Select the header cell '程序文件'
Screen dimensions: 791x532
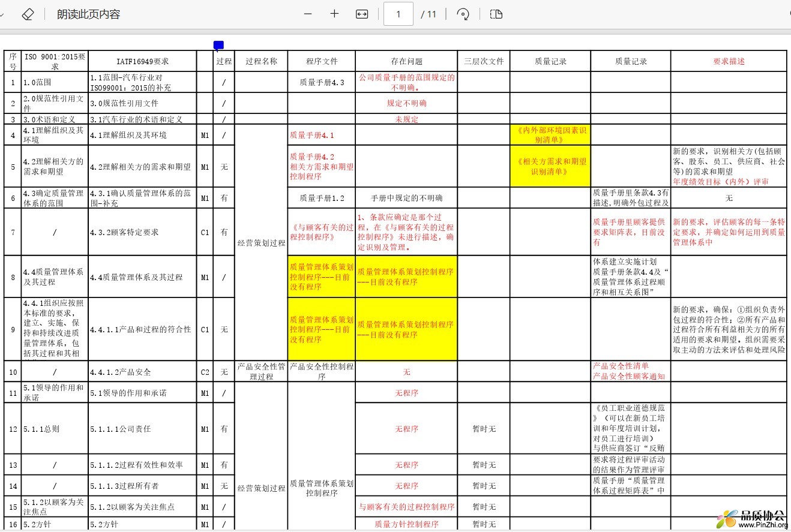322,61
